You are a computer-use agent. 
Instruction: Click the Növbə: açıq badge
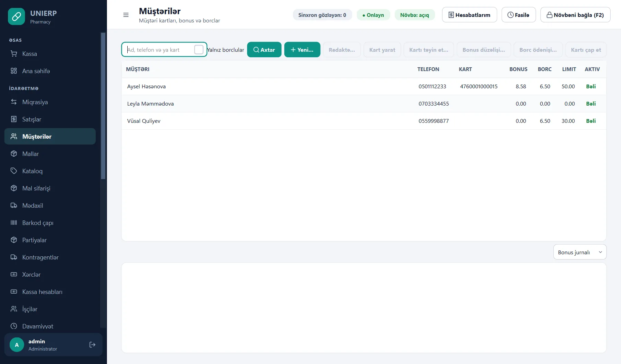click(x=415, y=15)
